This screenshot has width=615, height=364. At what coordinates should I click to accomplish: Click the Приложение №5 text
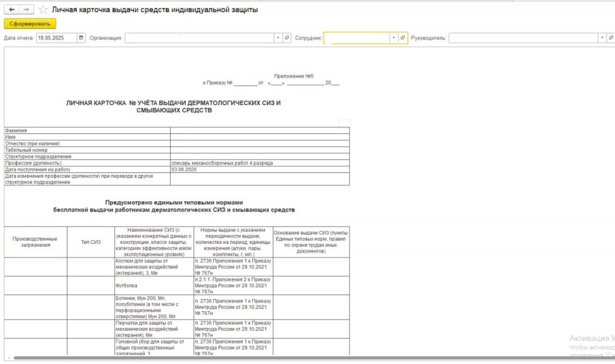(x=294, y=76)
